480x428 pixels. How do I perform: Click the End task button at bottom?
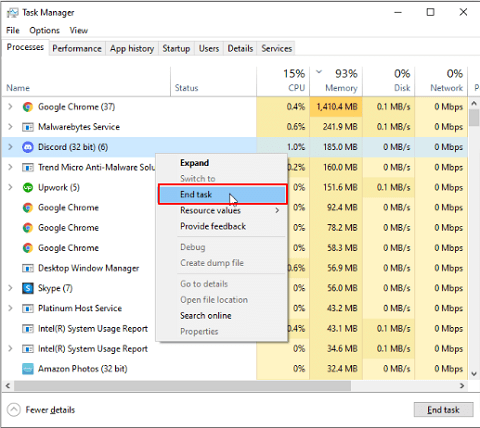click(x=444, y=410)
